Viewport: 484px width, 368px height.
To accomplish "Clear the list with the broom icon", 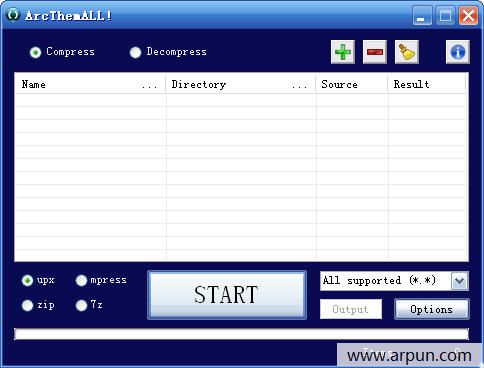I will (x=407, y=52).
